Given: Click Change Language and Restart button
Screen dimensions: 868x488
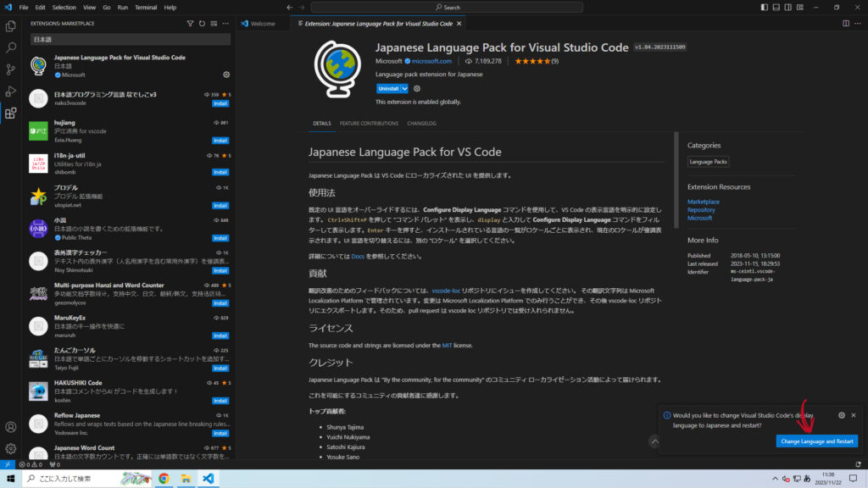Looking at the screenshot, I should pos(816,441).
